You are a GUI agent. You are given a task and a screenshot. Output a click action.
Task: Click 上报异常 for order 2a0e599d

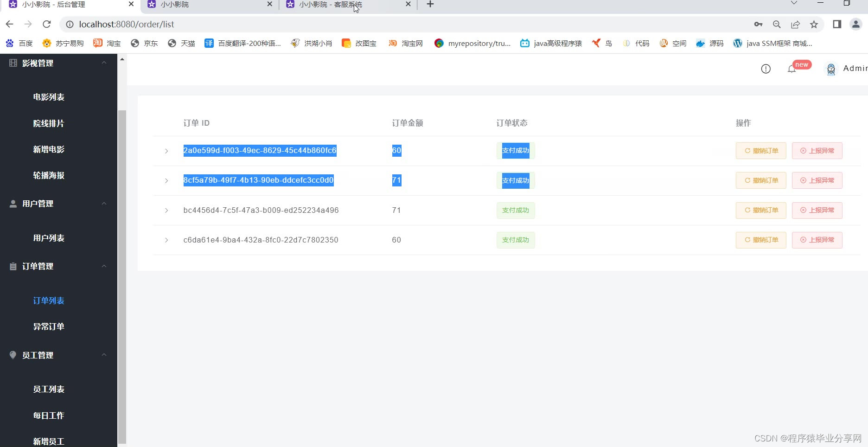click(x=817, y=151)
